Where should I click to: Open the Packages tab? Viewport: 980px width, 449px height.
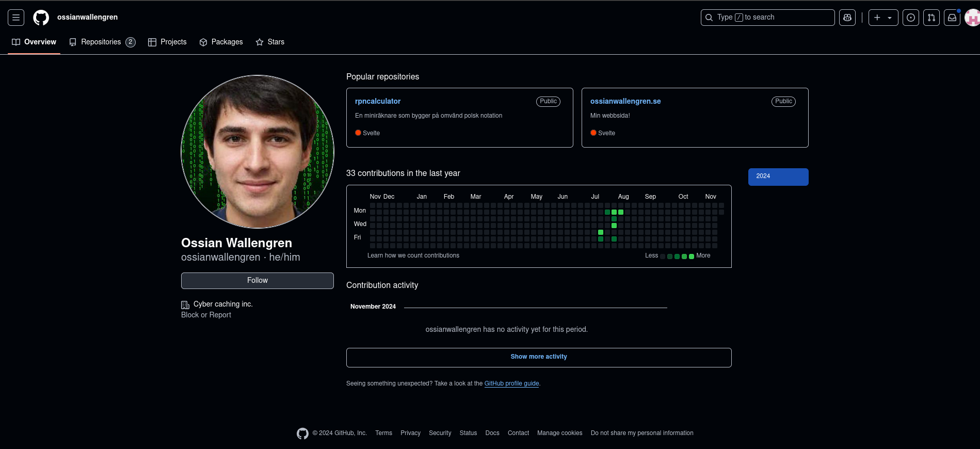coord(221,42)
